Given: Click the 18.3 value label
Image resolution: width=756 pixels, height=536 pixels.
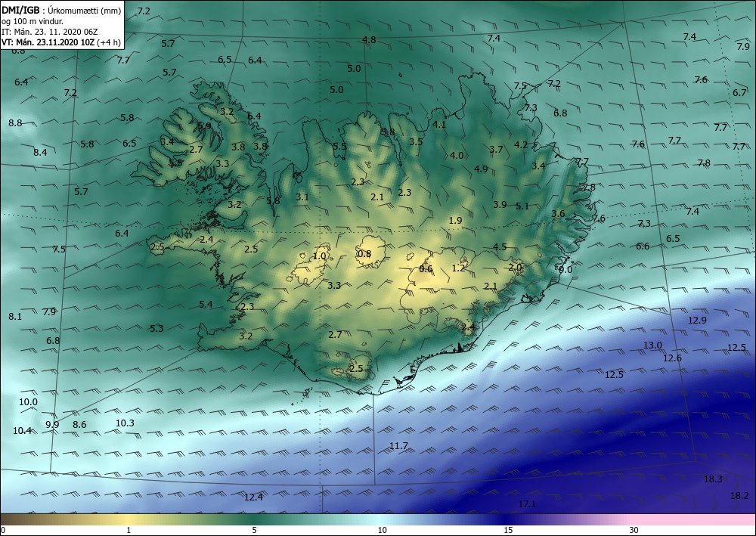Looking at the screenshot, I should click(713, 479).
